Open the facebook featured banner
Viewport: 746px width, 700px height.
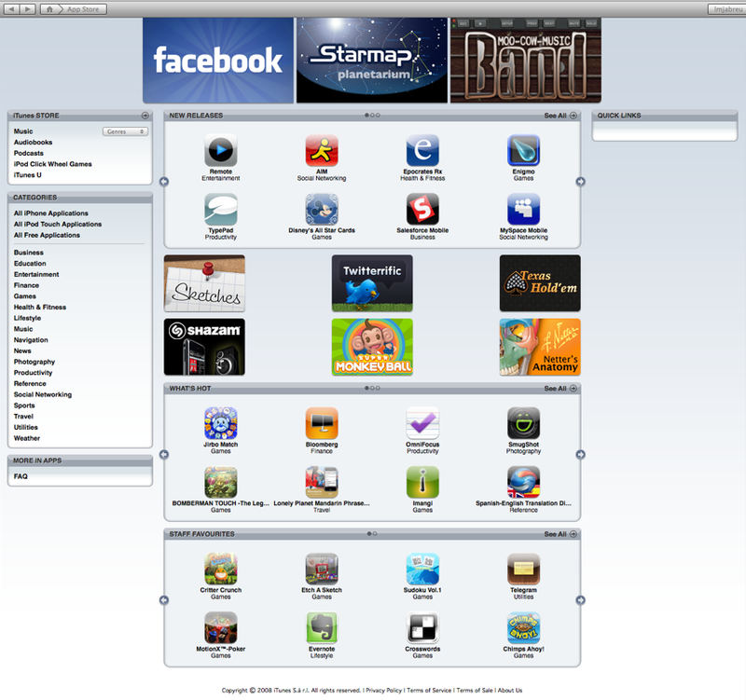click(218, 61)
